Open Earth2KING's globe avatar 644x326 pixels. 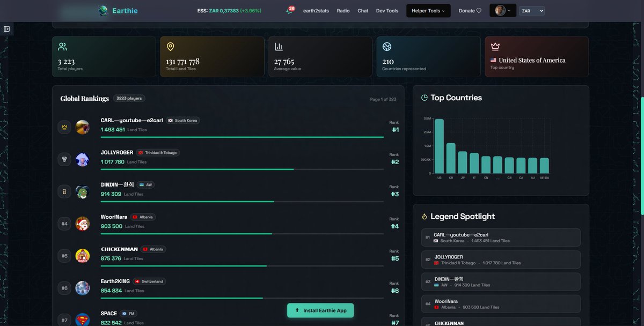[83, 288]
